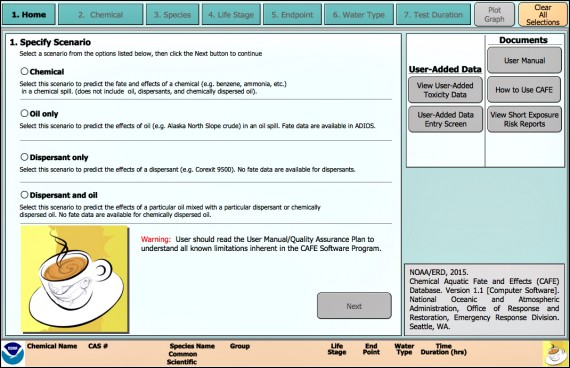Click the small coffee cup icon in footer
The image size is (570, 368).
555,353
